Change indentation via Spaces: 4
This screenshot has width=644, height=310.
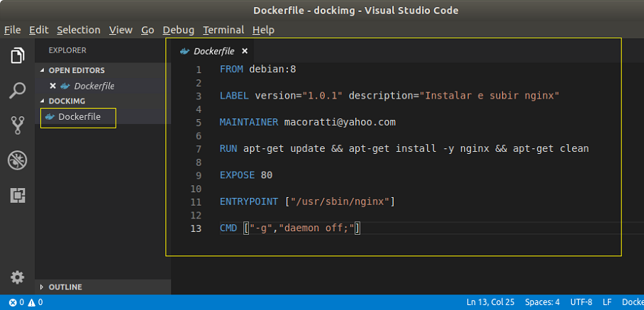point(542,303)
